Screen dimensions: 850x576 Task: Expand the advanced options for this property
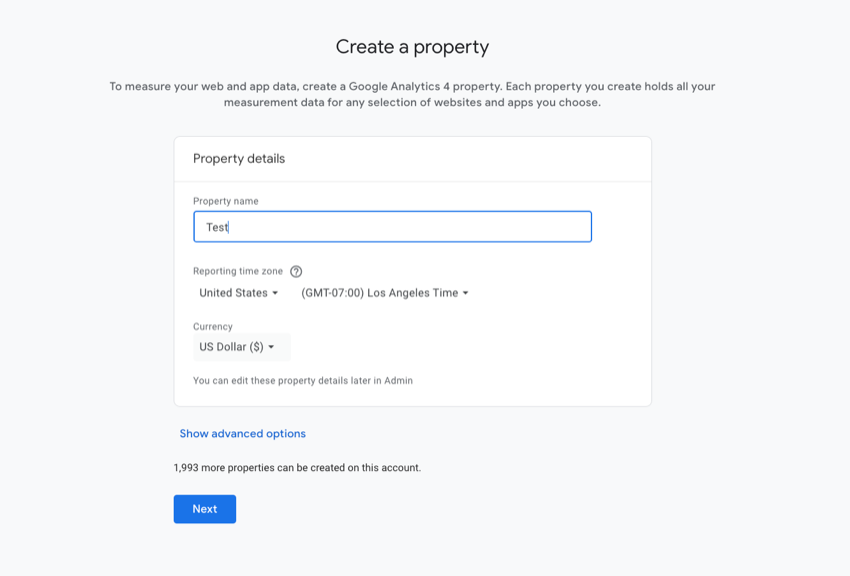pos(242,433)
